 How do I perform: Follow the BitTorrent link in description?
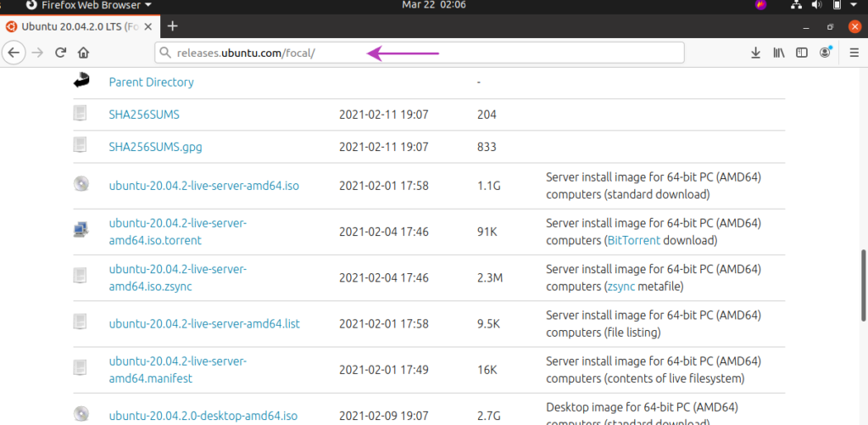[x=634, y=240]
